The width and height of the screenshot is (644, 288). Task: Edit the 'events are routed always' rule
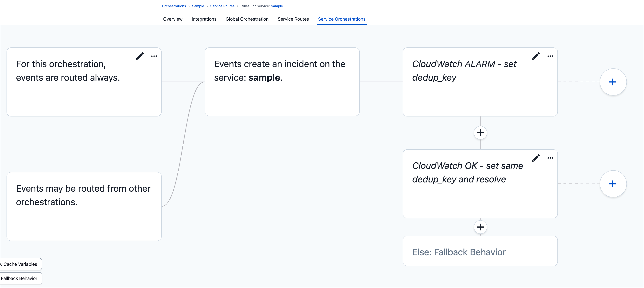click(140, 56)
